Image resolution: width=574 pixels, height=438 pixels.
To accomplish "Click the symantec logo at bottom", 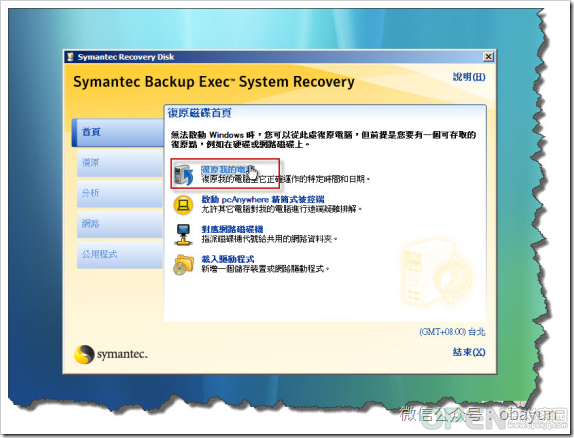I will pyautogui.click(x=111, y=354).
